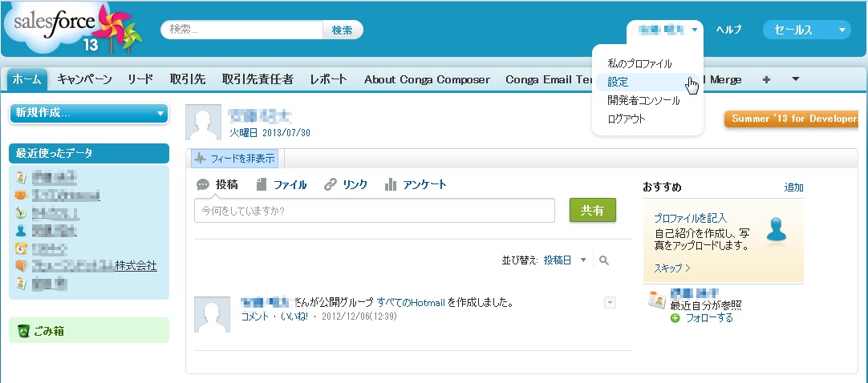The image size is (868, 383).
Task: Click the speech bubble icon beside 投稿
Action: (x=203, y=184)
